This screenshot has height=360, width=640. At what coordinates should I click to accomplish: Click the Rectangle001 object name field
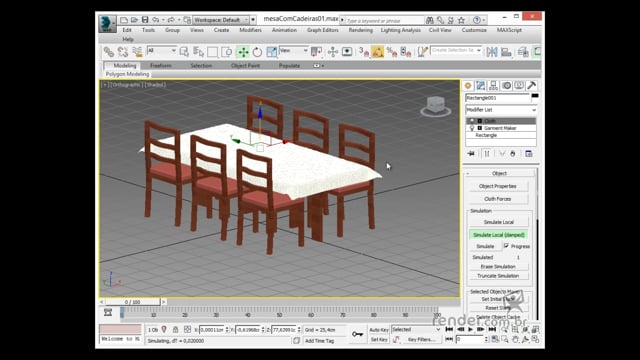[498, 98]
